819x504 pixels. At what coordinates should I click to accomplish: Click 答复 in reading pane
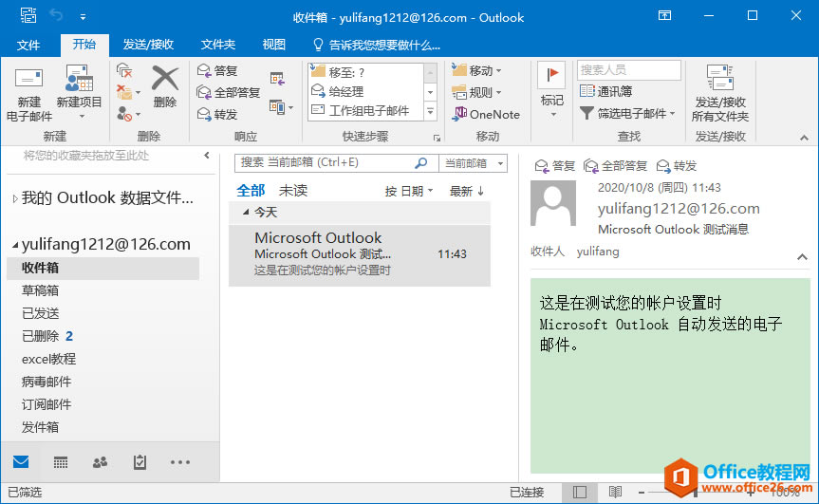click(555, 166)
